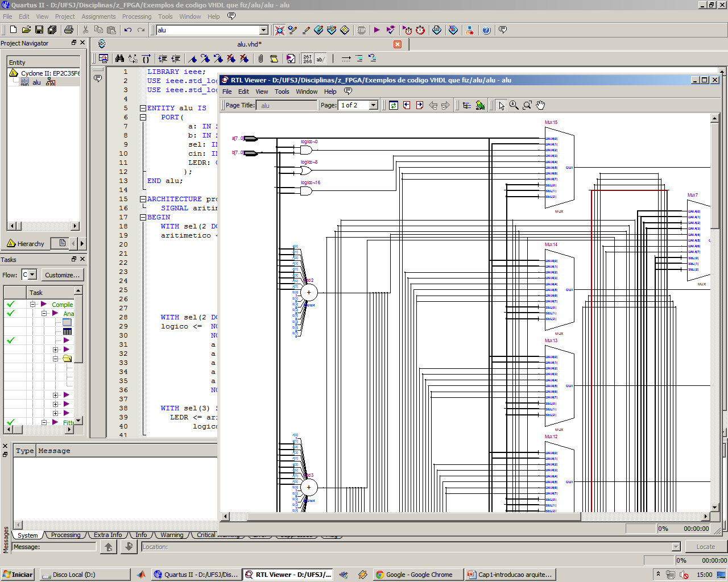Viewport: 728px width, 582px height.
Task: Switch to Google Chrome in the taskbar
Action: 417,575
